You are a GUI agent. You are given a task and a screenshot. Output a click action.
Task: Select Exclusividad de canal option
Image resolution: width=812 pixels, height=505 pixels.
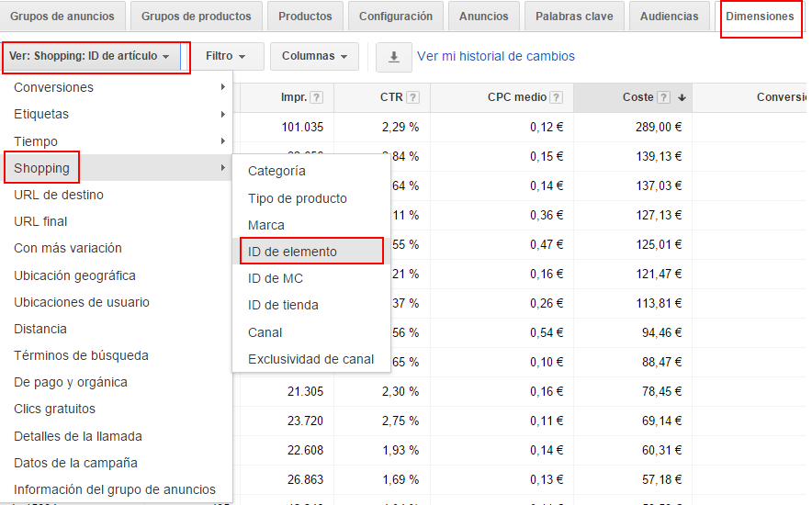310,359
